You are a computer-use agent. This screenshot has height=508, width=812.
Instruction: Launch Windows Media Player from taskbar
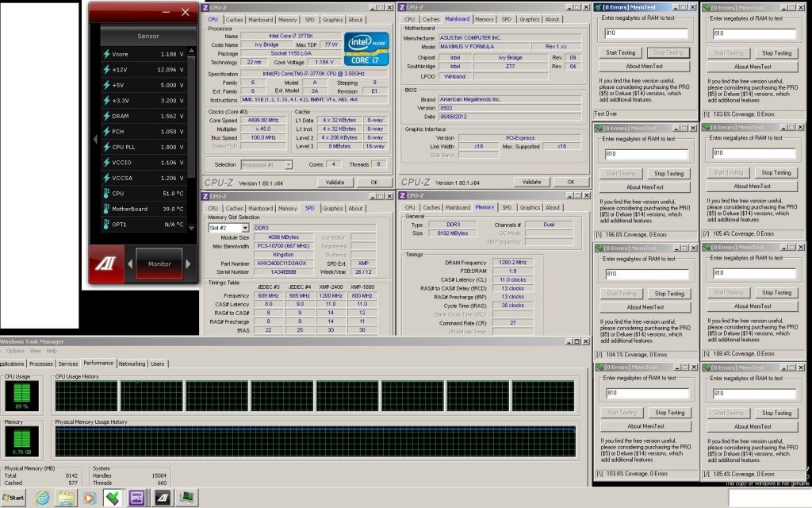[x=90, y=498]
